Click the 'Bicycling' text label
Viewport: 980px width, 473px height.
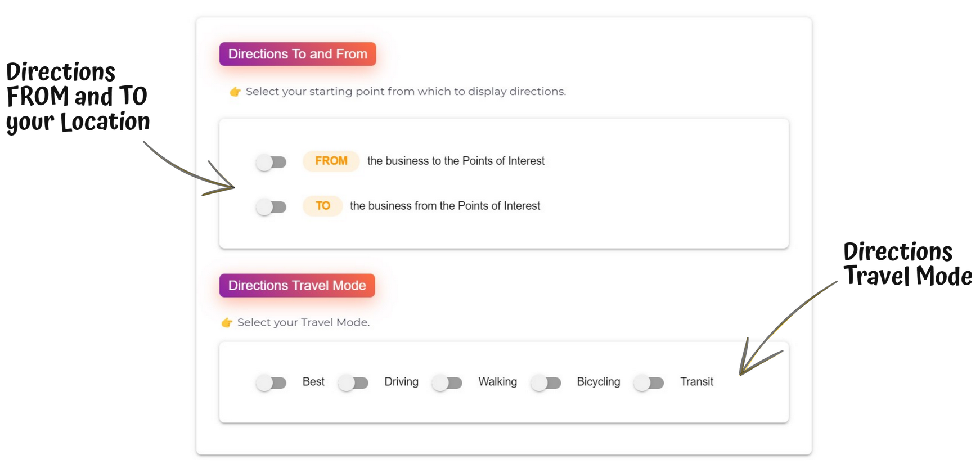pyautogui.click(x=599, y=382)
